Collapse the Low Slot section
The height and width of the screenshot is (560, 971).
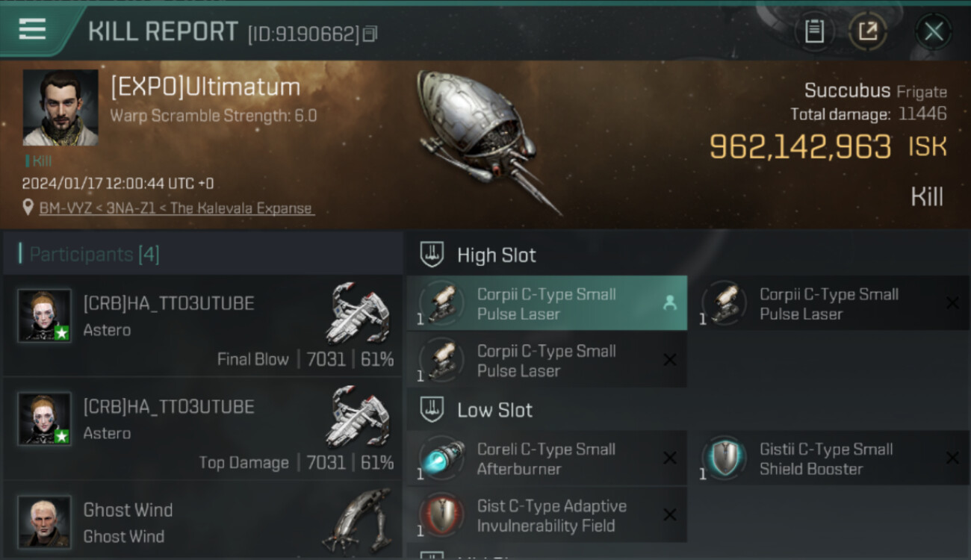coord(432,410)
